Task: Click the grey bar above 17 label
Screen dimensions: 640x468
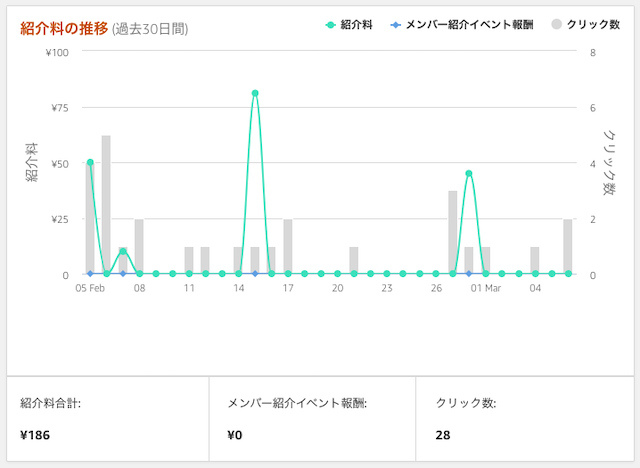Action: pos(288,246)
